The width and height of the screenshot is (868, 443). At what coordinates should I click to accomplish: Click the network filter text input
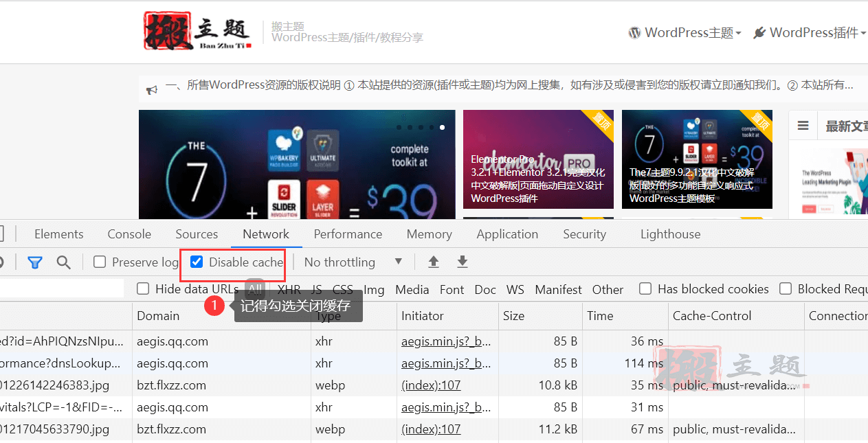pyautogui.click(x=62, y=288)
